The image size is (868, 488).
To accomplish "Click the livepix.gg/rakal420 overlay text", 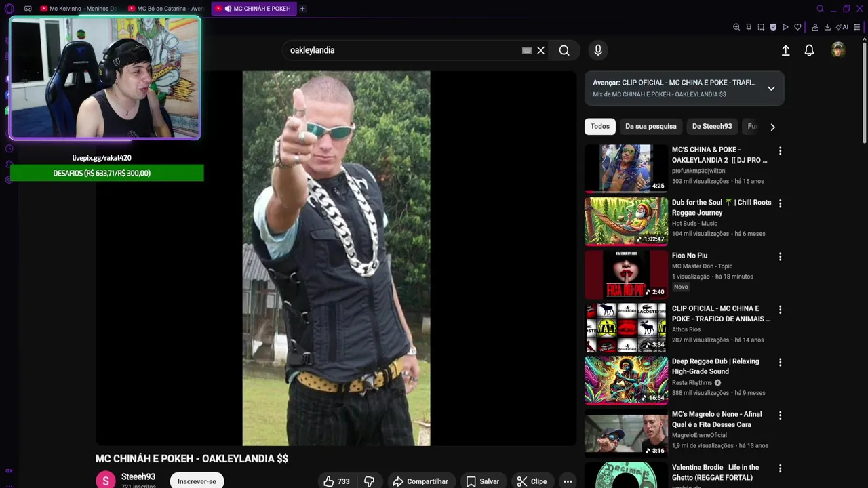I will click(102, 158).
